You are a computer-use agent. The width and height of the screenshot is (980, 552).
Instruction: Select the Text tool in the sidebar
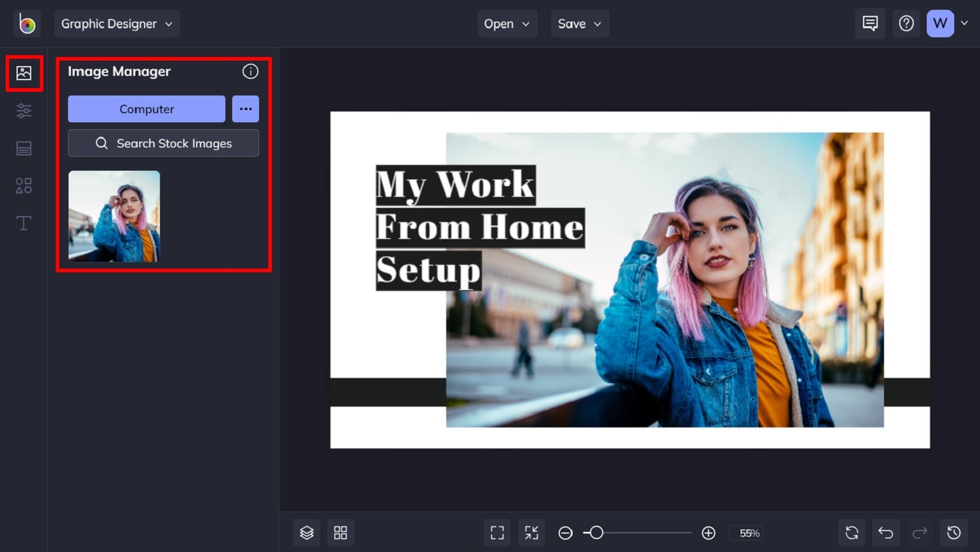24,223
